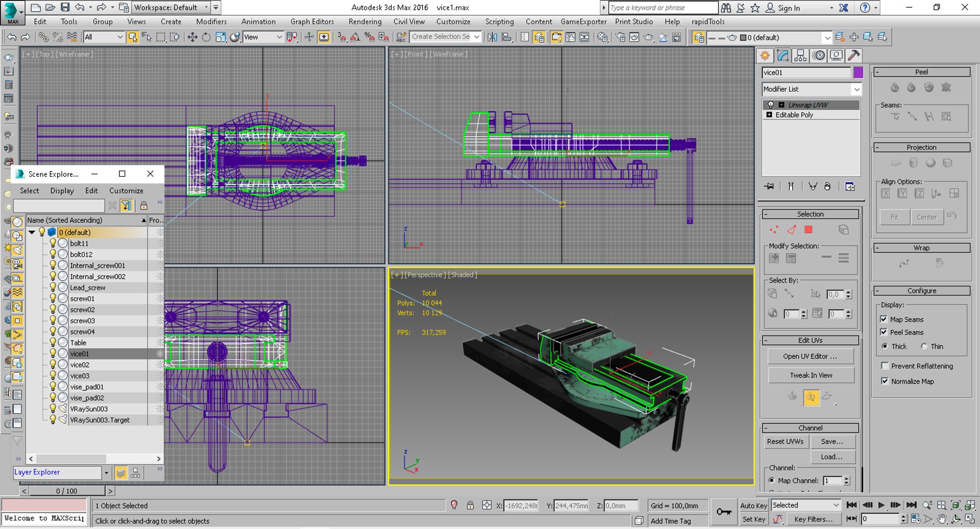Toggle the selection lock icon in status bar

tap(470, 506)
